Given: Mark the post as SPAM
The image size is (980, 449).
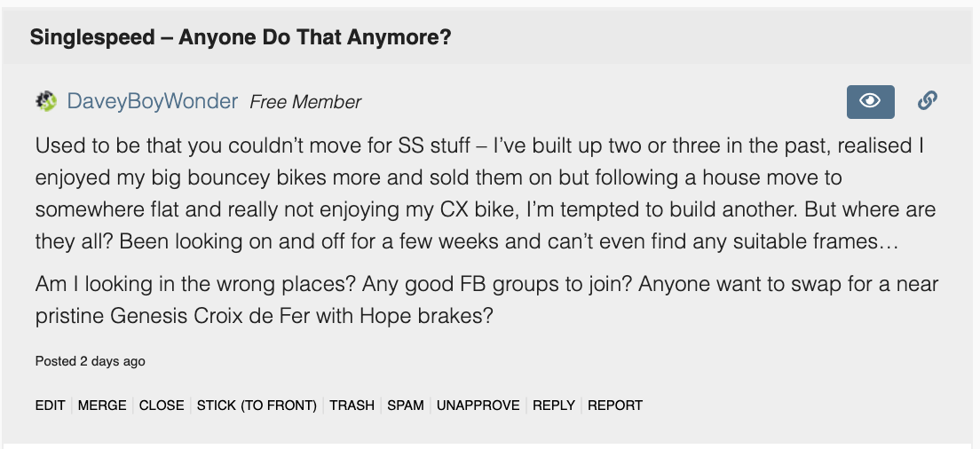Looking at the screenshot, I should [406, 406].
